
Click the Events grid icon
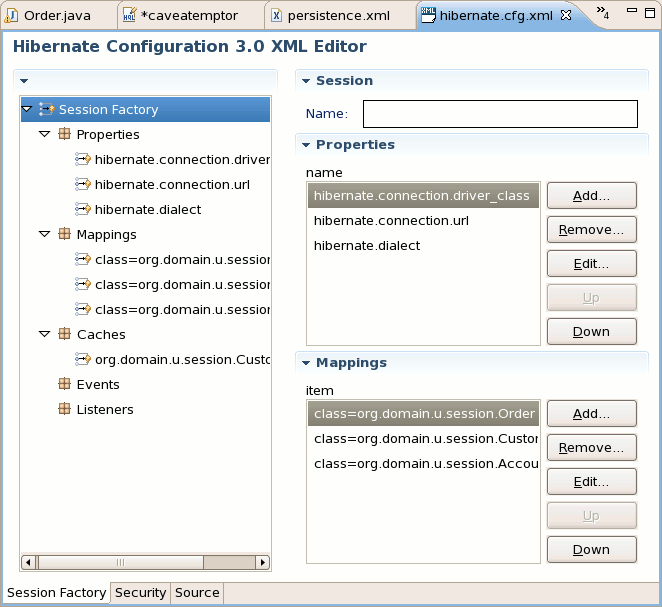(x=64, y=384)
